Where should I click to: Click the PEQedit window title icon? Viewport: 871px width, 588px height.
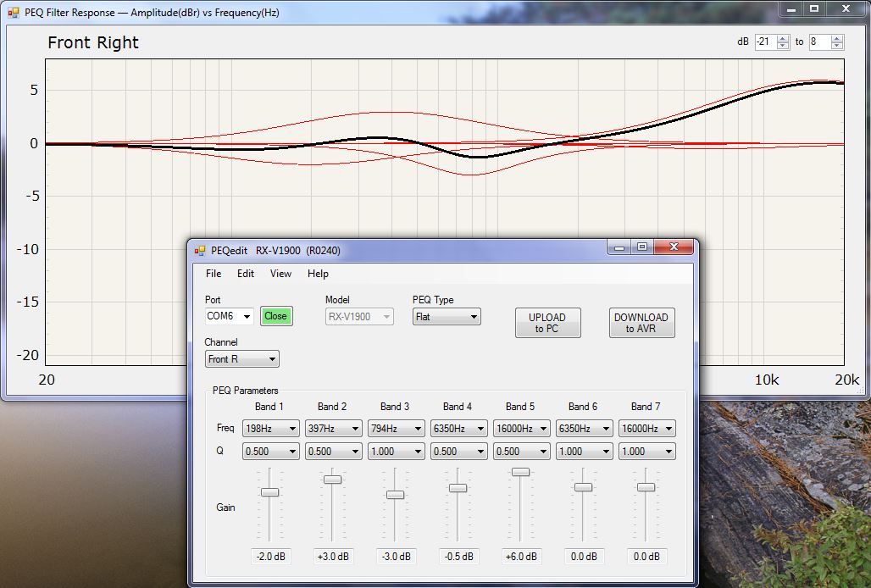200,250
